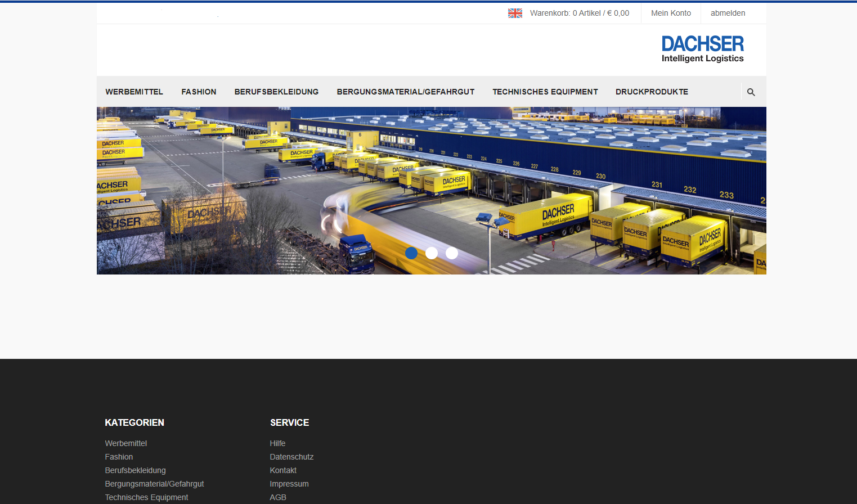Image resolution: width=857 pixels, height=504 pixels.
Task: Open the DRUCKPRODUKTE menu item
Action: pos(652,92)
